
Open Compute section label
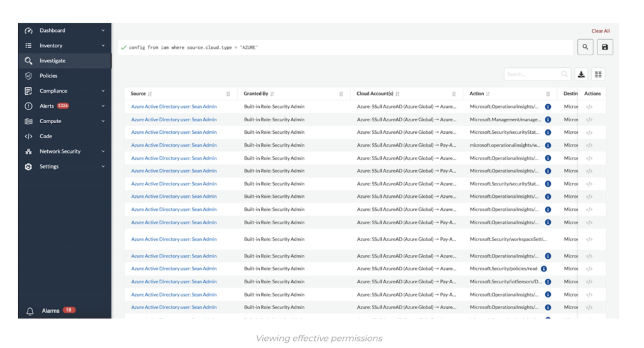50,121
